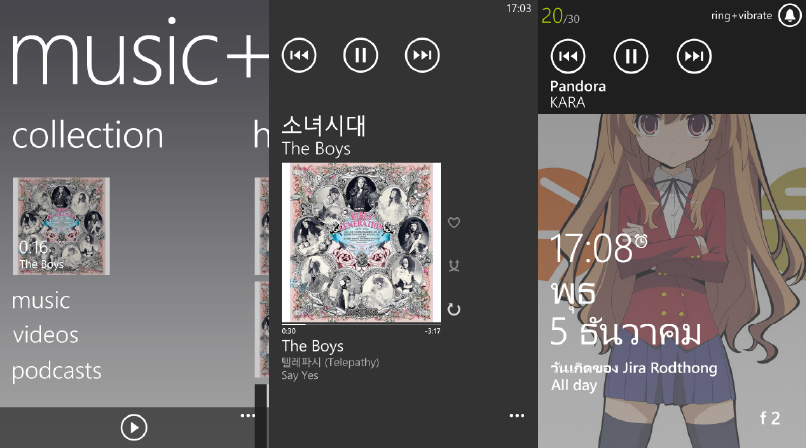Image resolution: width=806 pixels, height=448 pixels.
Task: Skip to next track in now playing screen
Action: pos(423,55)
